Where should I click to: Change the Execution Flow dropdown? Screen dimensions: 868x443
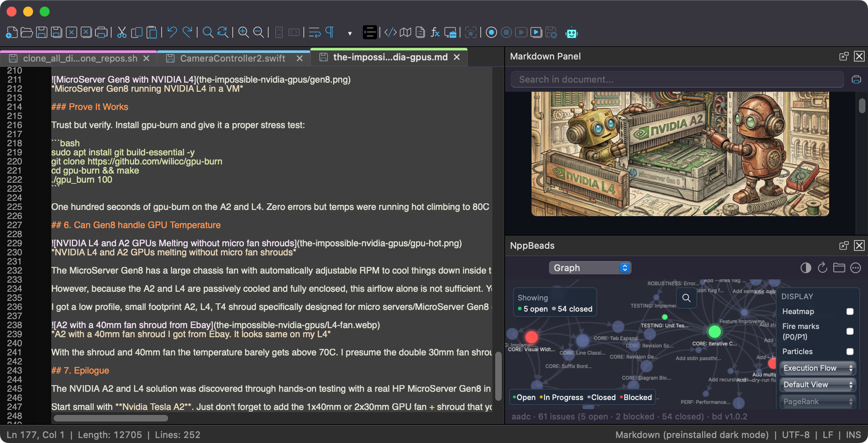tap(818, 368)
